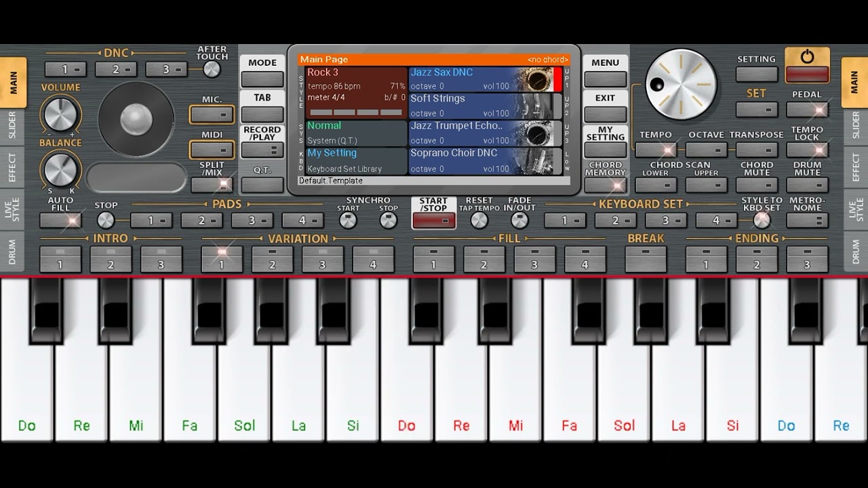Image resolution: width=868 pixels, height=488 pixels.
Task: Open right Drum tab
Action: [854, 251]
